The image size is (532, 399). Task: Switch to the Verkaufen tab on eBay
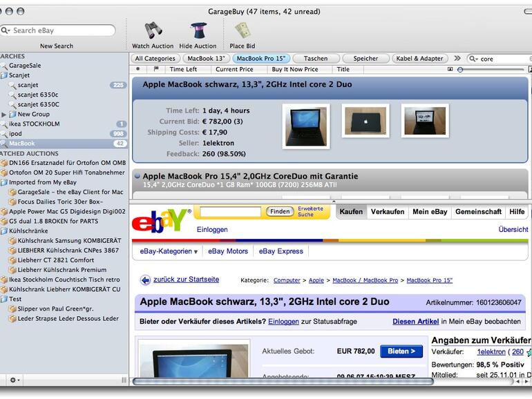pyautogui.click(x=388, y=212)
